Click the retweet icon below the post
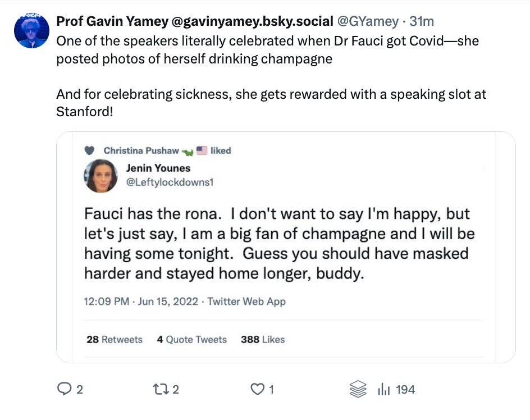Image resolution: width=530 pixels, height=420 pixels. (x=160, y=389)
